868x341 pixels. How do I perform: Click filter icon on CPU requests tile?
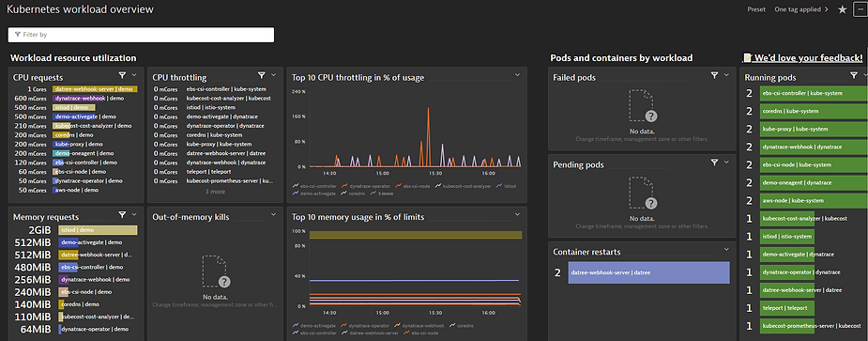[122, 75]
